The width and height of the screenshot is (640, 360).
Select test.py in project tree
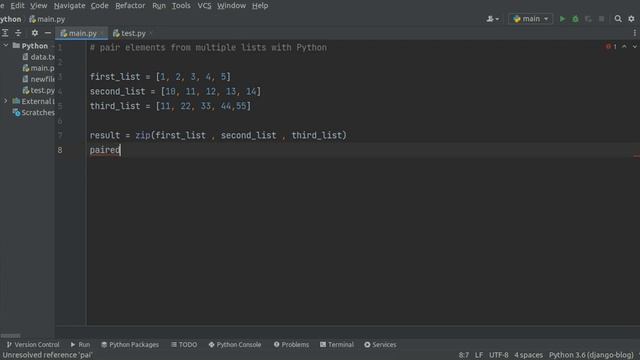click(x=38, y=90)
